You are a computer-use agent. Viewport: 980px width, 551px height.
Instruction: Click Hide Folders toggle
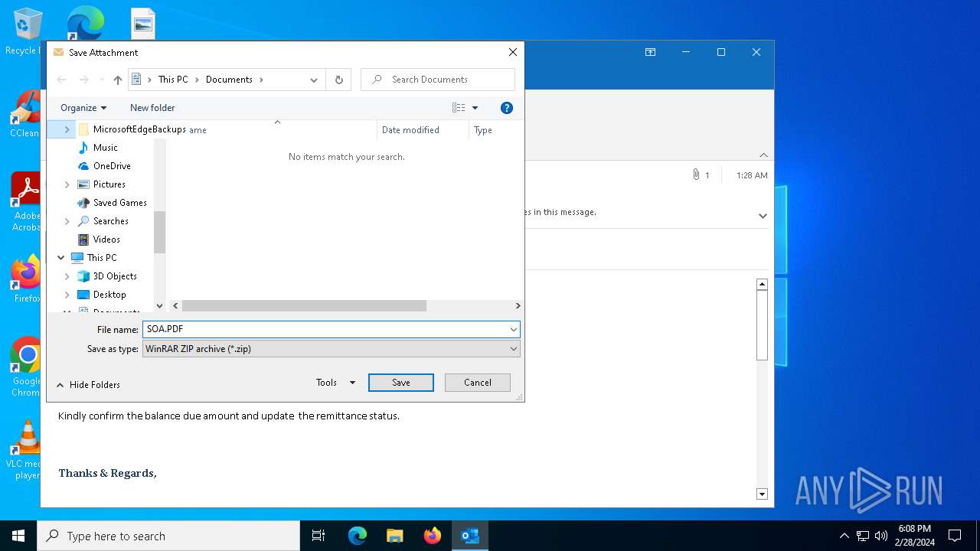tap(88, 385)
